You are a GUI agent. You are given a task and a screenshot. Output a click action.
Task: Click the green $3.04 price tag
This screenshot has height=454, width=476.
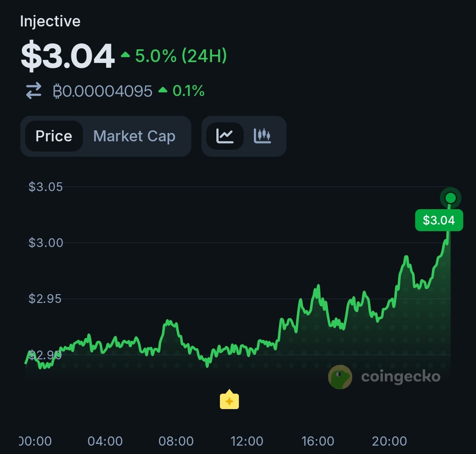coord(439,220)
